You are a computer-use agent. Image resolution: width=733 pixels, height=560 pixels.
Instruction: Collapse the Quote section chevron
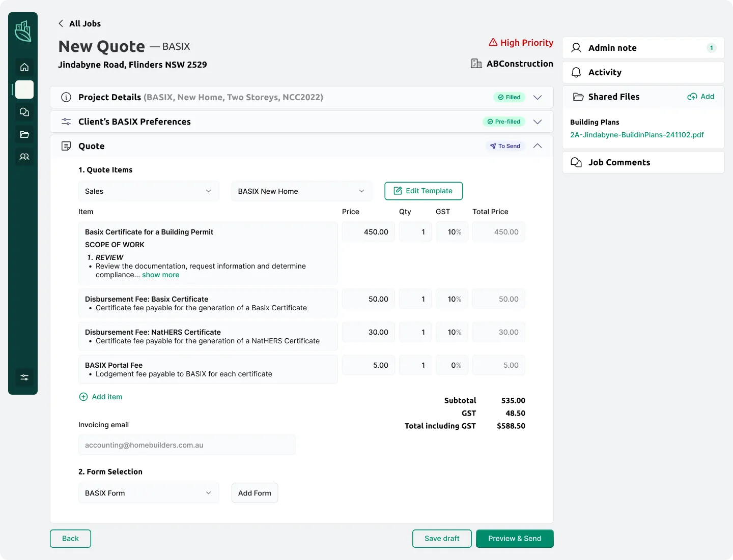tap(538, 146)
